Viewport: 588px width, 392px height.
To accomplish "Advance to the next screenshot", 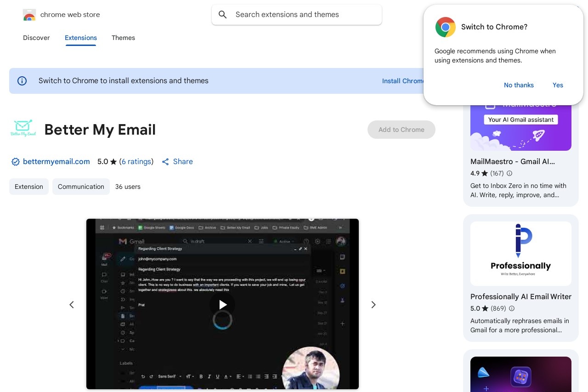I will tap(373, 305).
